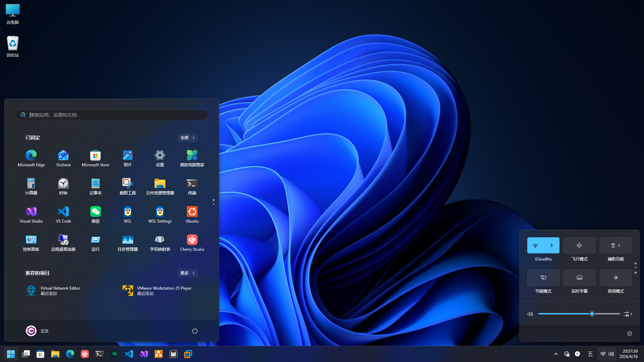Image resolution: width=644 pixels, height=362 pixels.
Task: Launch Visual Studio from Start menu
Action: pyautogui.click(x=31, y=212)
